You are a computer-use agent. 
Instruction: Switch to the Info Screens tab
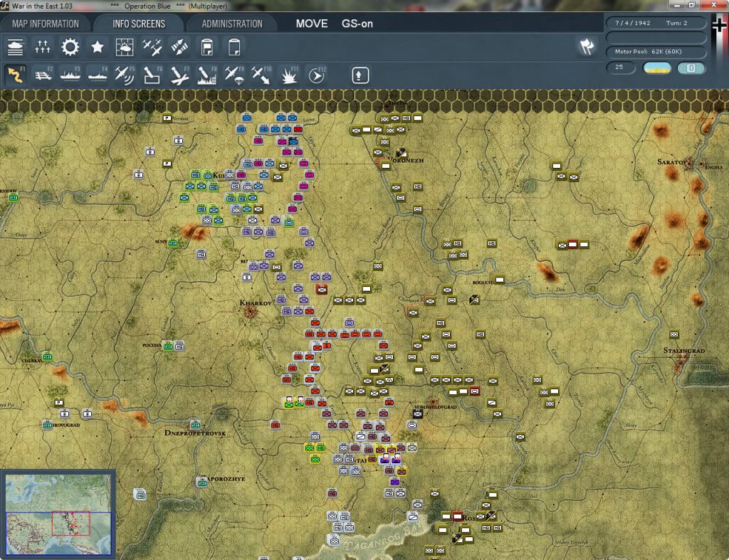(139, 23)
